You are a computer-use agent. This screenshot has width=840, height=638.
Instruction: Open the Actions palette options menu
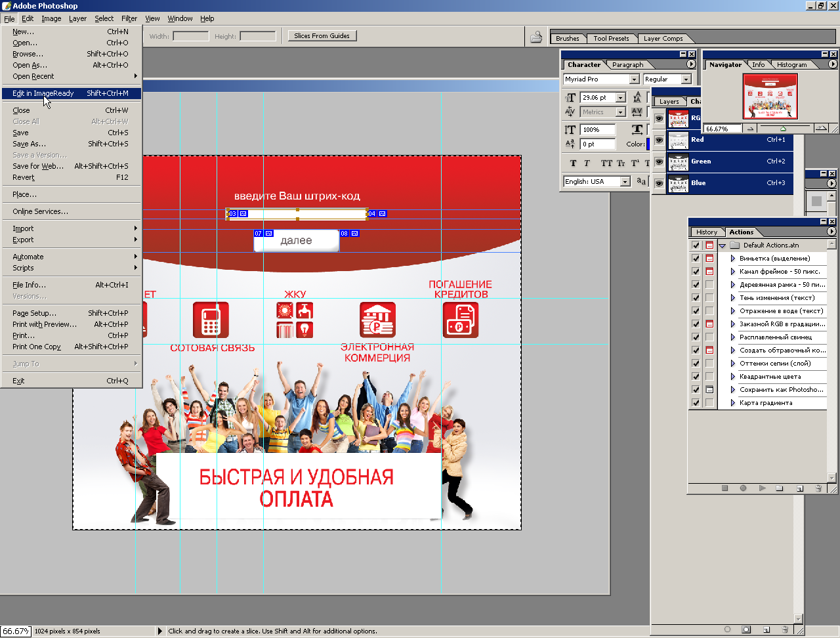pos(831,232)
